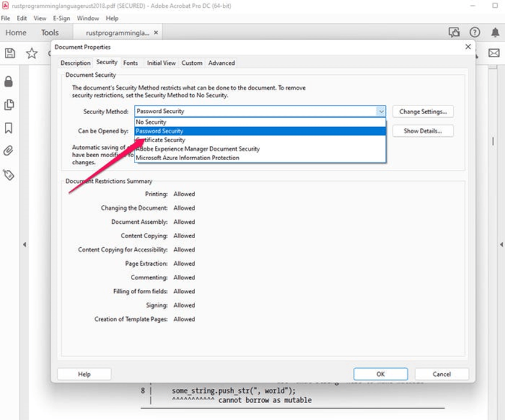Open the E-Sign menu
This screenshot has height=420, width=505.
(x=61, y=18)
